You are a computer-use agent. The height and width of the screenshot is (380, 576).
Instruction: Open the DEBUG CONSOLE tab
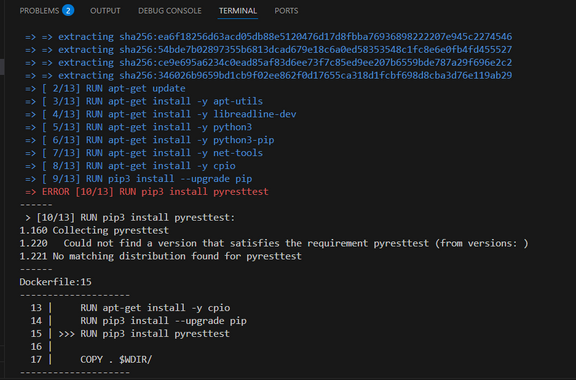[x=170, y=11]
